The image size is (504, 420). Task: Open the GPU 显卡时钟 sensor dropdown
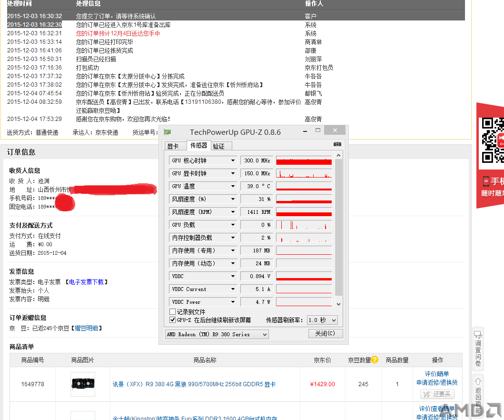pos(233,173)
